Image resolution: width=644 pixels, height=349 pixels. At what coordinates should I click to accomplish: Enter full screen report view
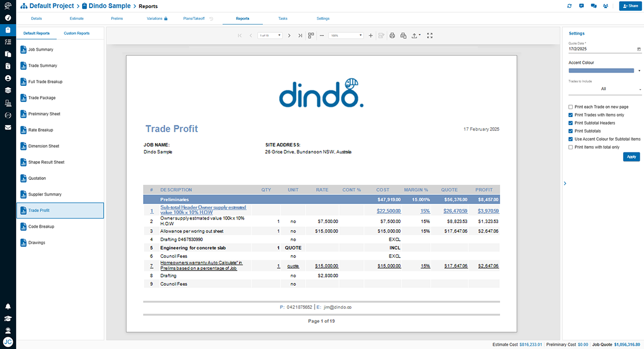click(430, 35)
